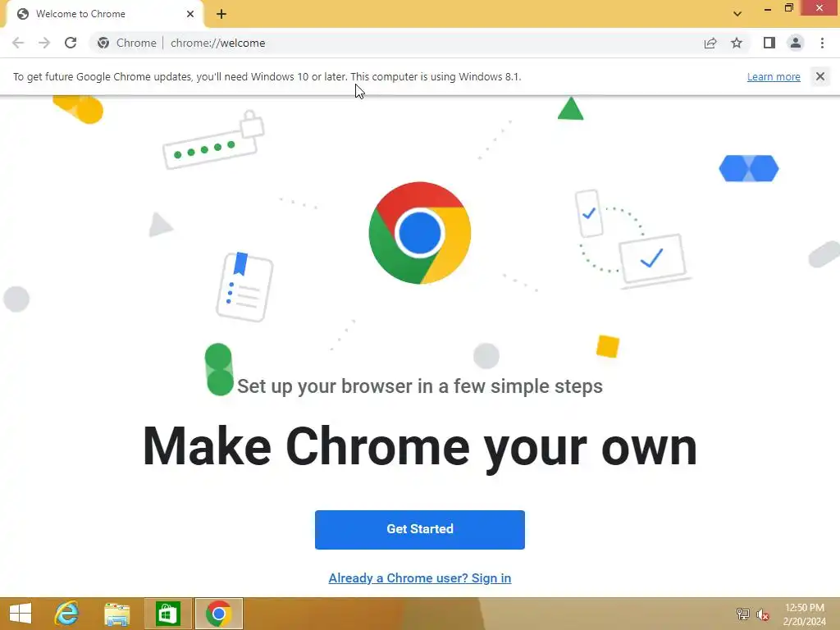The width and height of the screenshot is (840, 630).
Task: Dismiss the Windows update infobar
Action: tap(820, 76)
